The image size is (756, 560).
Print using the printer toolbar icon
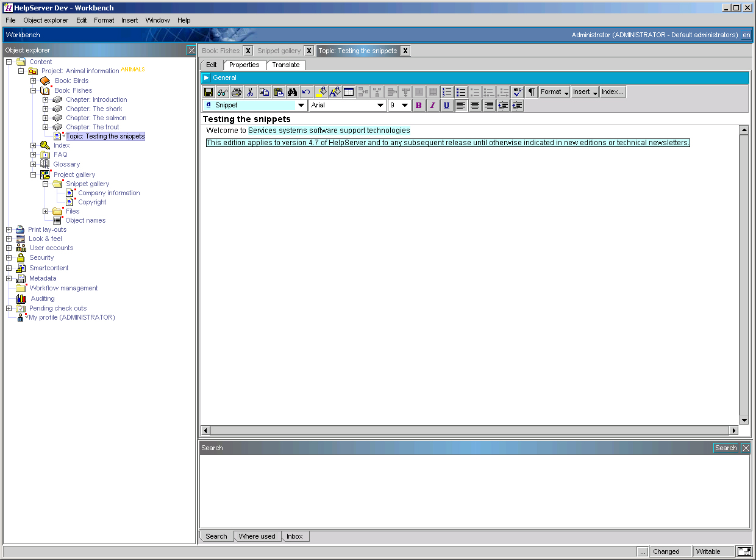click(237, 92)
